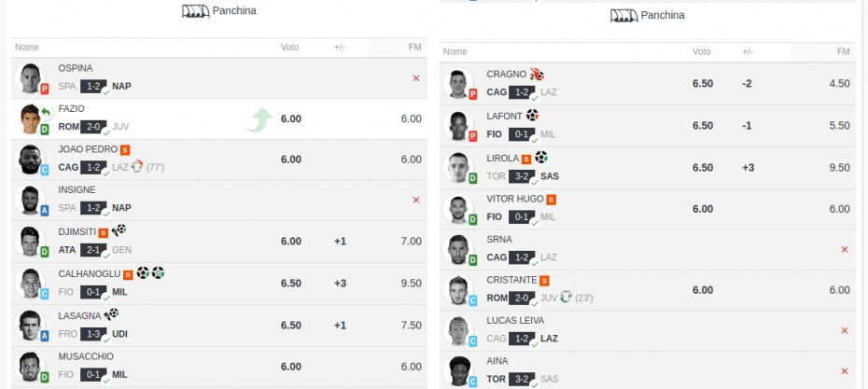The width and height of the screenshot is (868, 389).
Task: Click the 3-2 score badge in Lirola row
Action: 522,176
